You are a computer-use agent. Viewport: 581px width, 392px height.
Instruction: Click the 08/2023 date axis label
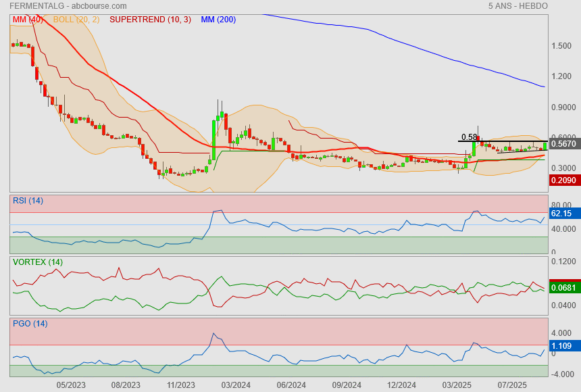tap(126, 385)
